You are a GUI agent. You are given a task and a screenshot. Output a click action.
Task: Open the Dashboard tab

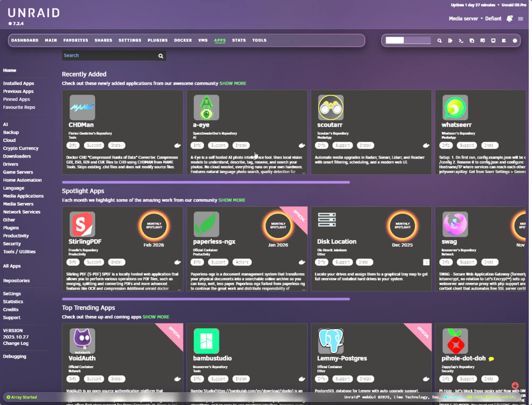tap(25, 40)
